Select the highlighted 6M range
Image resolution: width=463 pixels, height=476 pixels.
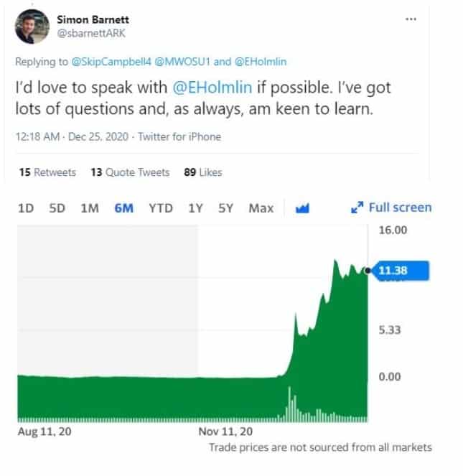(124, 208)
